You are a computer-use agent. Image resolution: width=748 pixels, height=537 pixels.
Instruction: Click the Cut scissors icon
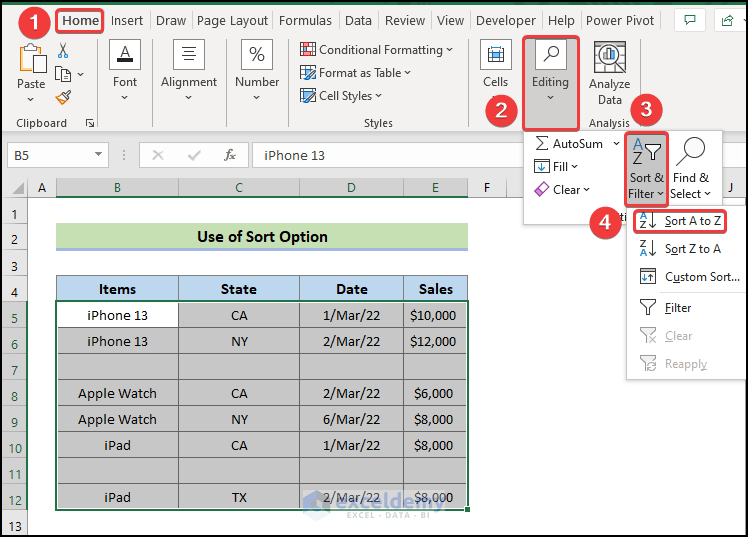[63, 50]
